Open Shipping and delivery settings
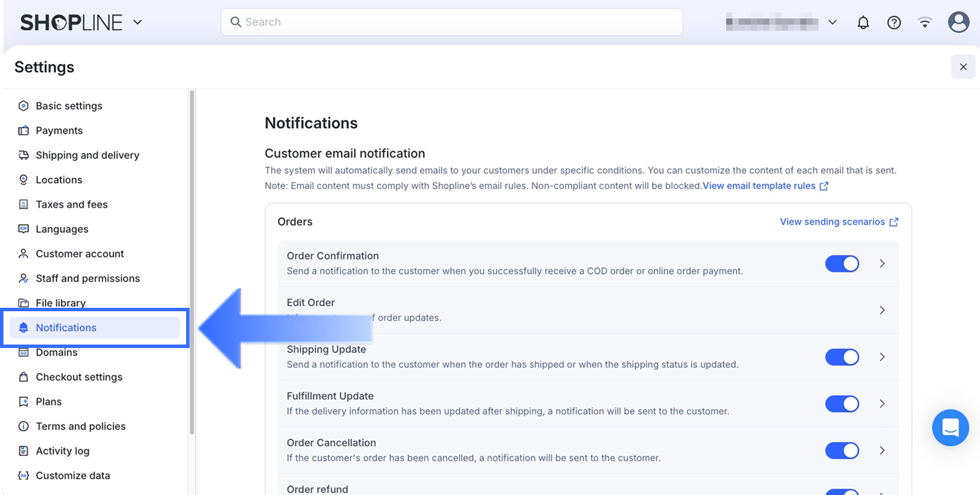The width and height of the screenshot is (980, 495). point(87,155)
